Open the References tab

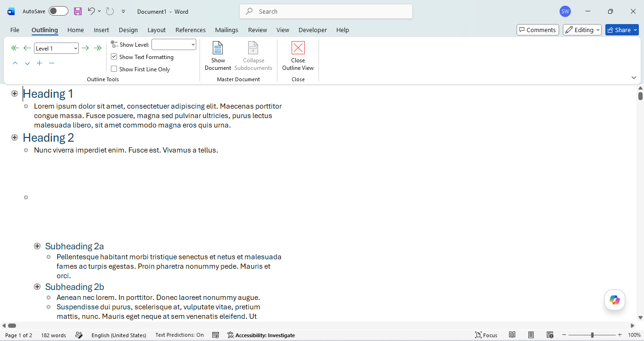click(191, 30)
